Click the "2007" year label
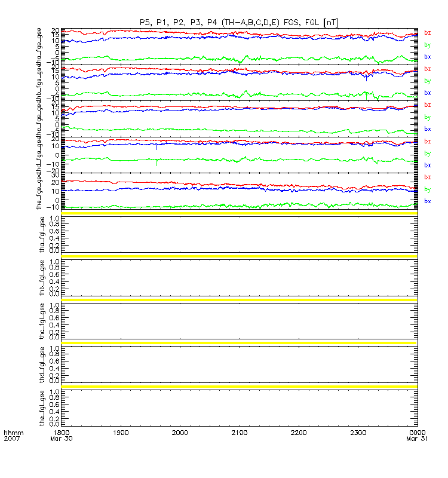 click(x=11, y=439)
